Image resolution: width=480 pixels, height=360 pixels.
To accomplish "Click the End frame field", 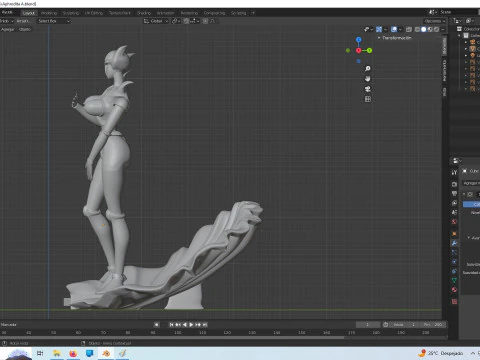I will [433, 324].
